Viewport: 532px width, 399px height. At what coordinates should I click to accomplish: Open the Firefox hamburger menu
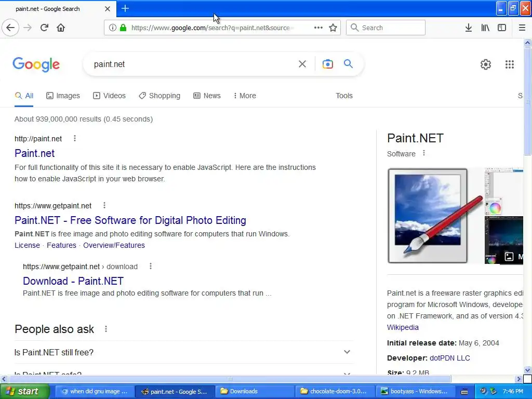[x=522, y=28]
